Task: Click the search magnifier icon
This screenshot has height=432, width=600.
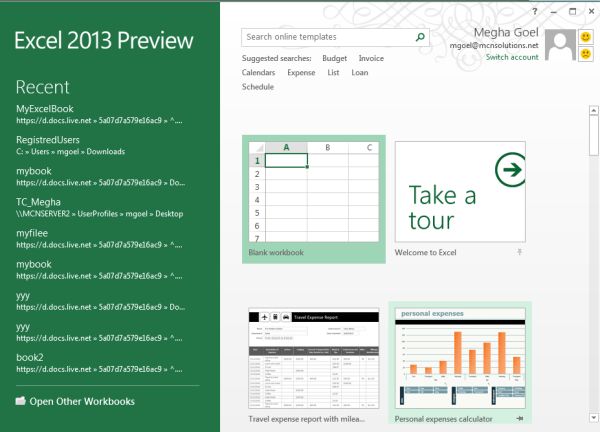Action: point(420,37)
